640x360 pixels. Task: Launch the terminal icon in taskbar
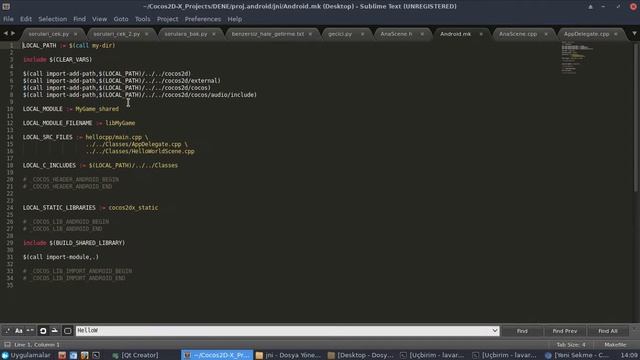click(96, 355)
